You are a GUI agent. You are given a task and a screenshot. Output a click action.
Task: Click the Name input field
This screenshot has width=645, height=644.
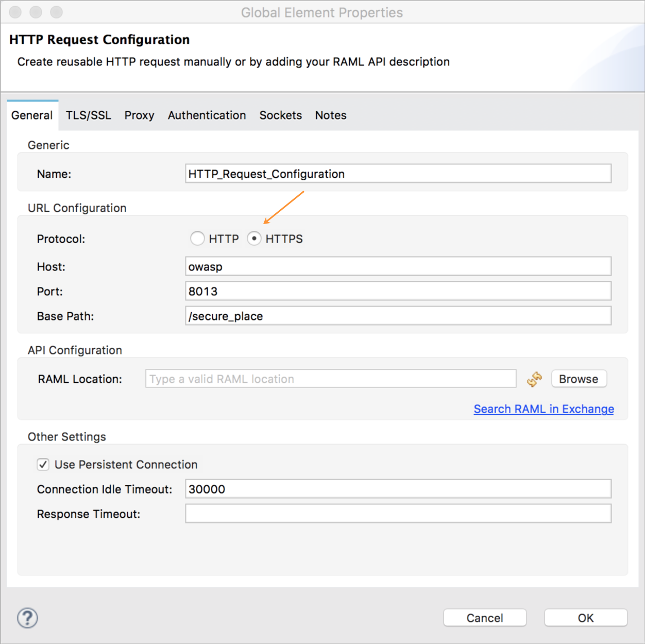coord(398,174)
